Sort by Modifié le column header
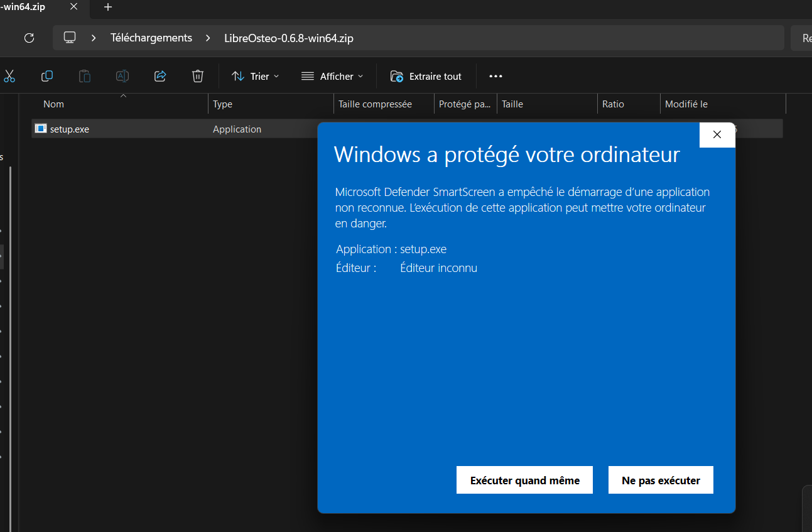 point(723,104)
